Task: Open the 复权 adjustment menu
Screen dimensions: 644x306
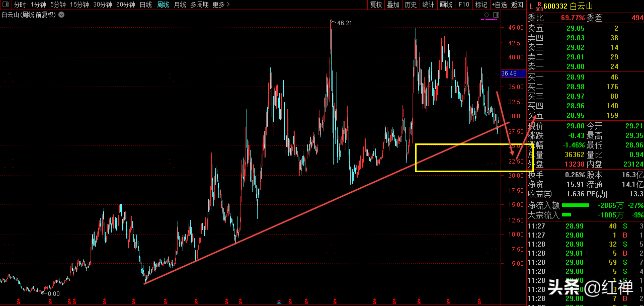Action: pos(376,5)
